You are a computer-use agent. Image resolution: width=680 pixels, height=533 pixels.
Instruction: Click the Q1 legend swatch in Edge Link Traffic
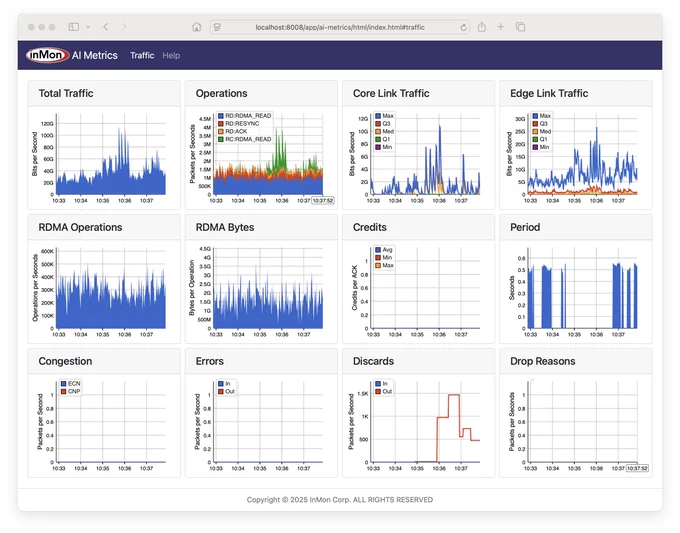pos(535,139)
